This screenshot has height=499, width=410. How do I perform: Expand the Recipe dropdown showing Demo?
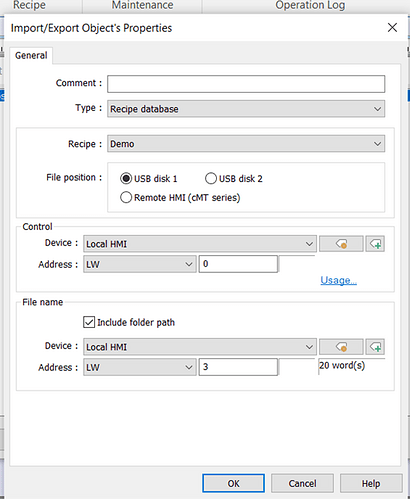click(246, 144)
